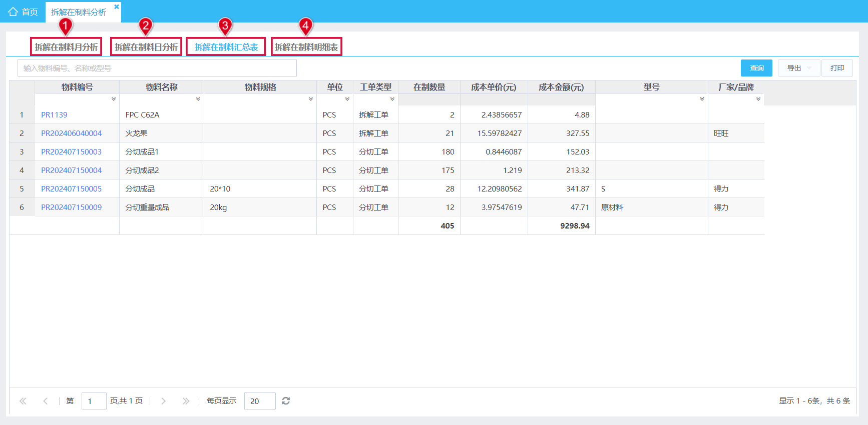The width and height of the screenshot is (868, 425).
Task: Click the 原材料 model cell
Action: click(651, 207)
